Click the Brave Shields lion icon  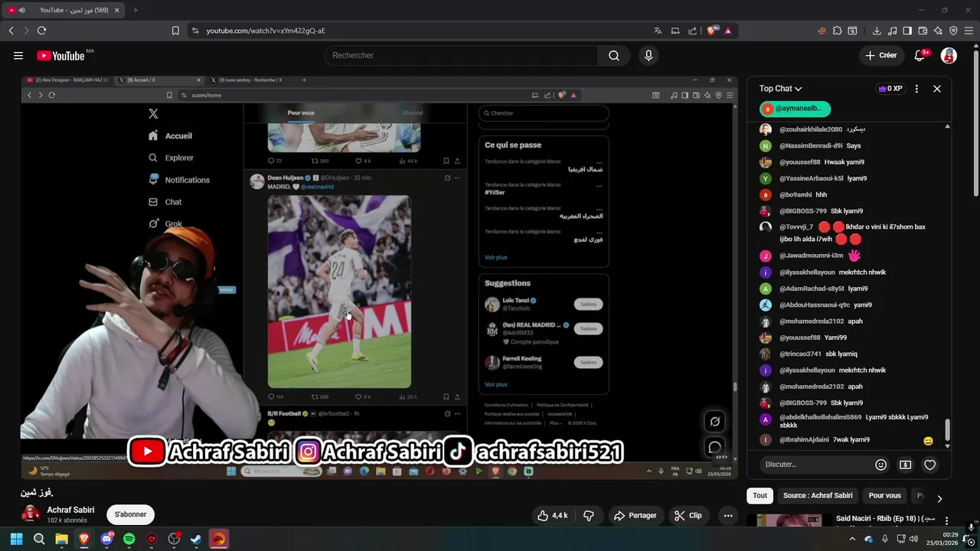coord(712,31)
